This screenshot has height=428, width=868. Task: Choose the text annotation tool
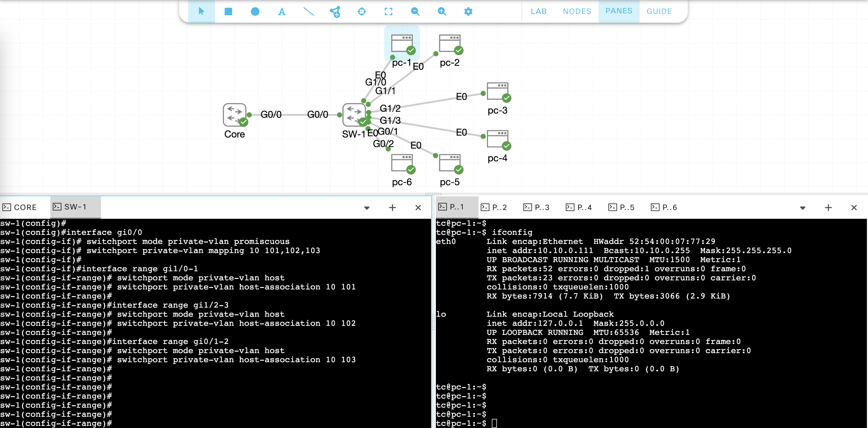(x=282, y=12)
